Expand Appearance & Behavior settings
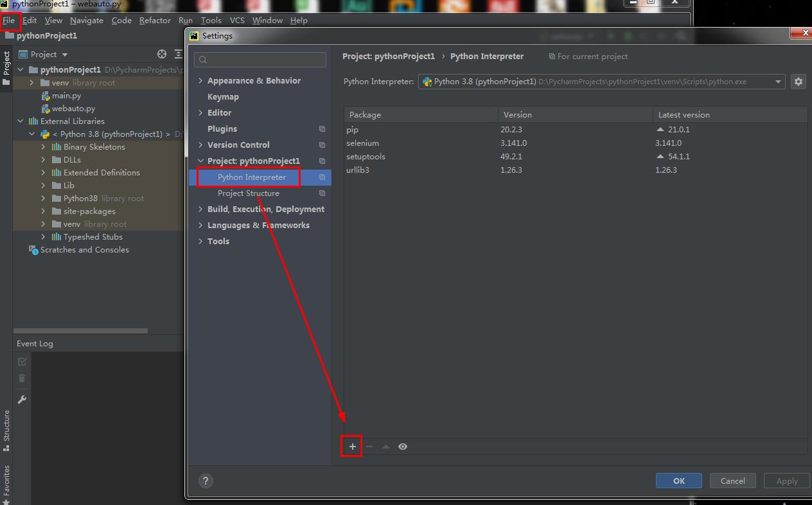 (200, 80)
